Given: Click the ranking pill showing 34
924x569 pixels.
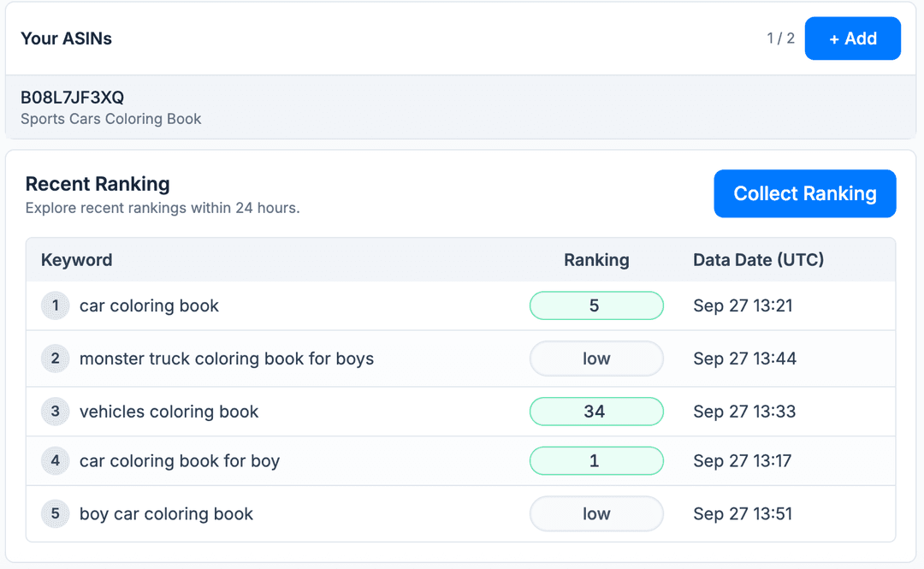Looking at the screenshot, I should click(596, 412).
